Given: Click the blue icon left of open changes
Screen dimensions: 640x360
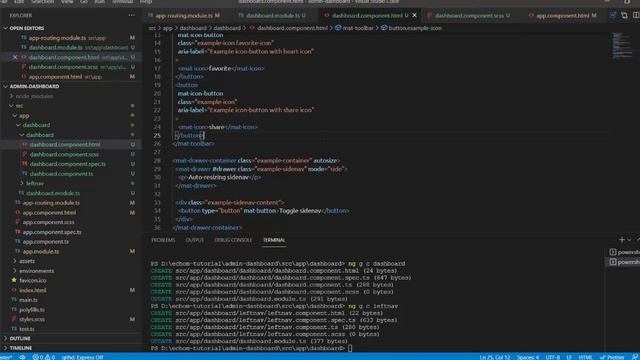Looking at the screenshot, I should [x=613, y=16].
